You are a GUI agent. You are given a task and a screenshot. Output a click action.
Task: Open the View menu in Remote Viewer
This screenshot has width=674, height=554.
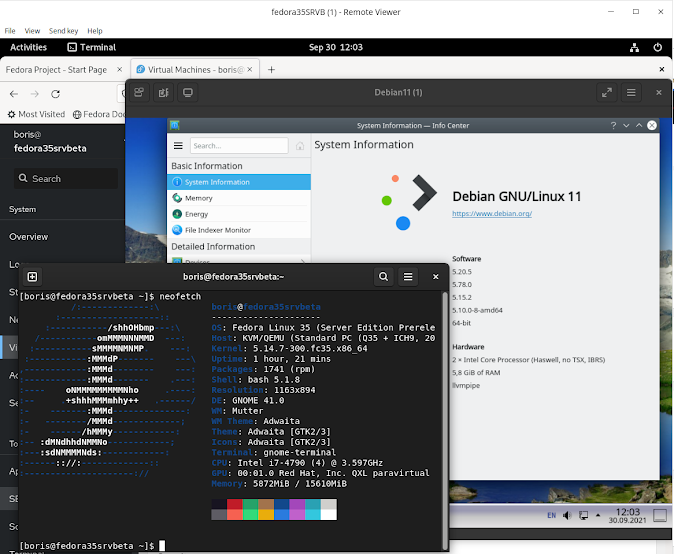[x=32, y=31]
